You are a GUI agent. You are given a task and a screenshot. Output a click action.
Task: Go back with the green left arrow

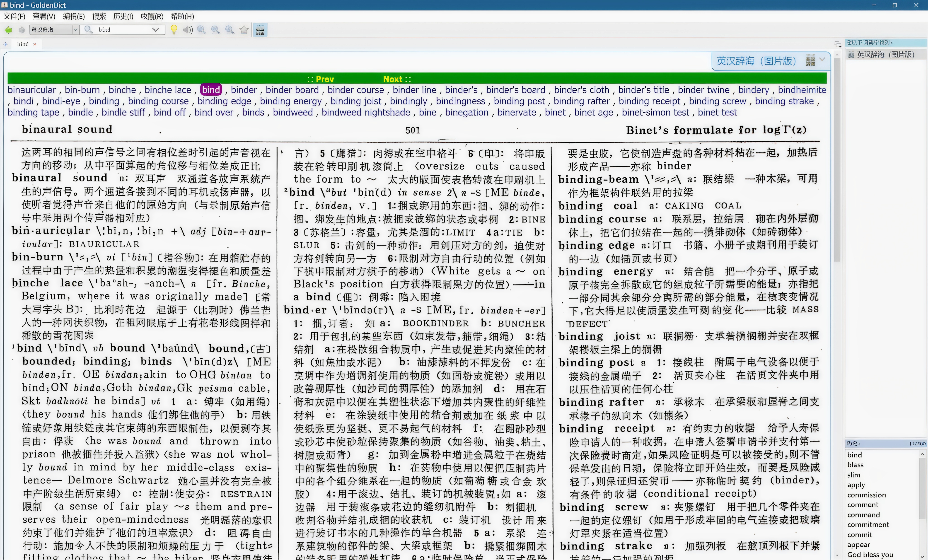[8, 30]
